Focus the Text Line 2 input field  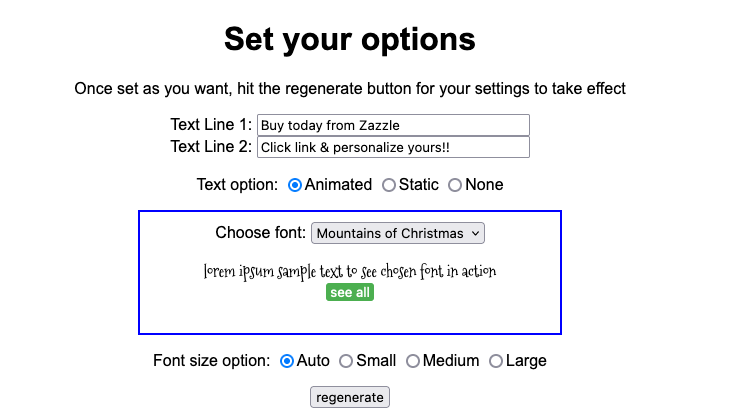coord(393,147)
